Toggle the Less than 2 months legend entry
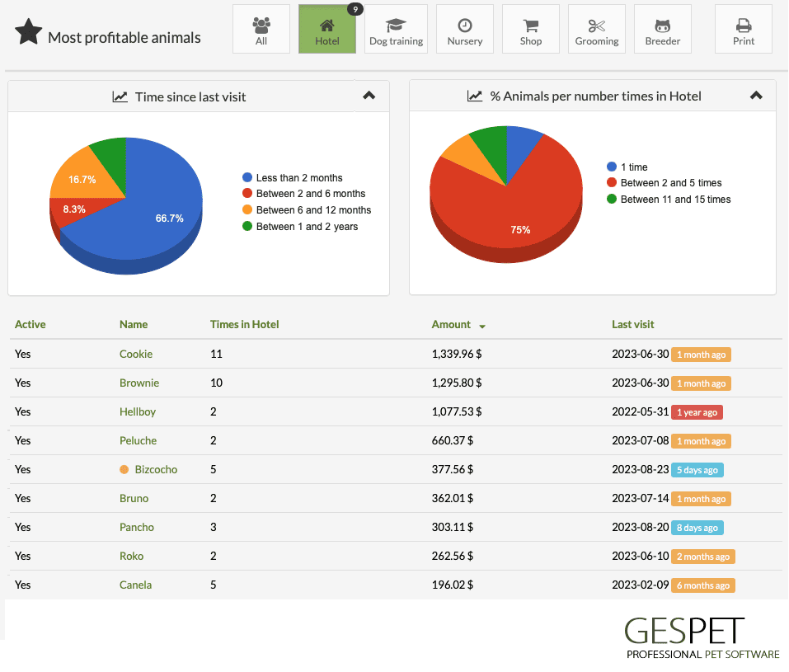Screen dimensions: 789x672 pyautogui.click(x=293, y=178)
